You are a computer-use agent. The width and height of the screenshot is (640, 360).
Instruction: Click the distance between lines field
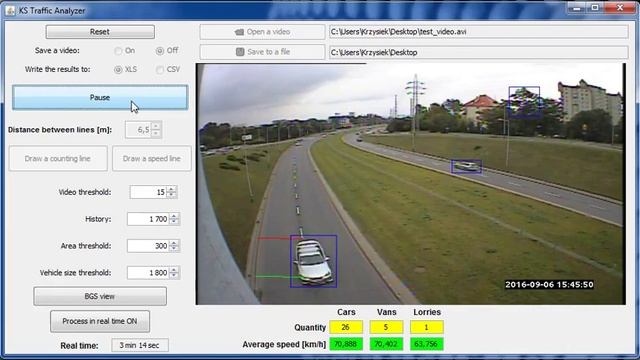coord(138,130)
